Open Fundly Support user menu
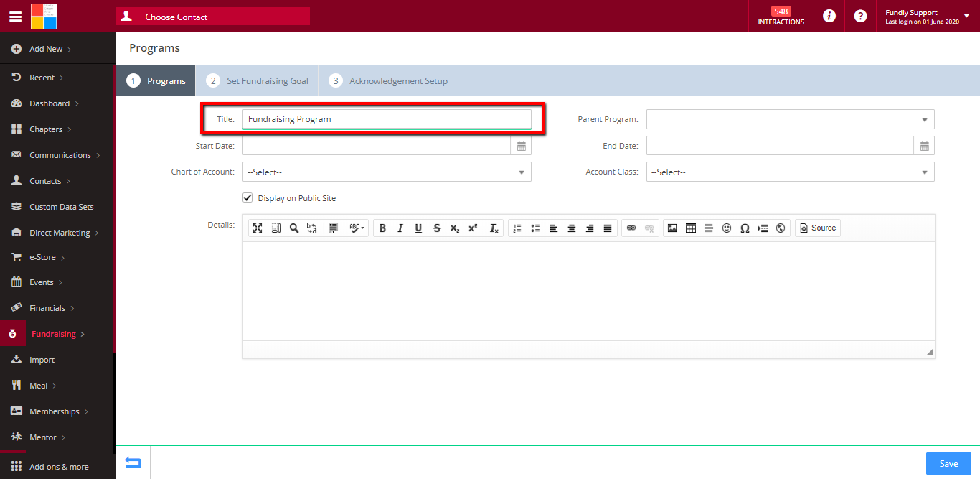 (927, 17)
